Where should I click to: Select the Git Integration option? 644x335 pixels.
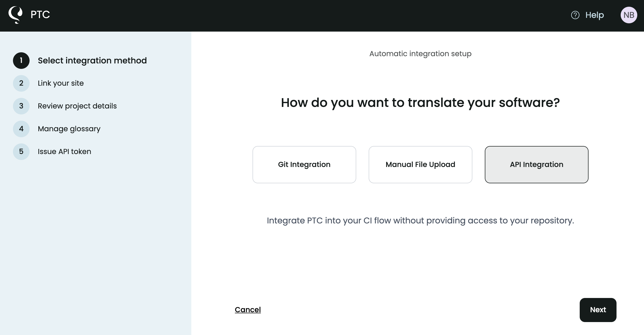(x=304, y=165)
